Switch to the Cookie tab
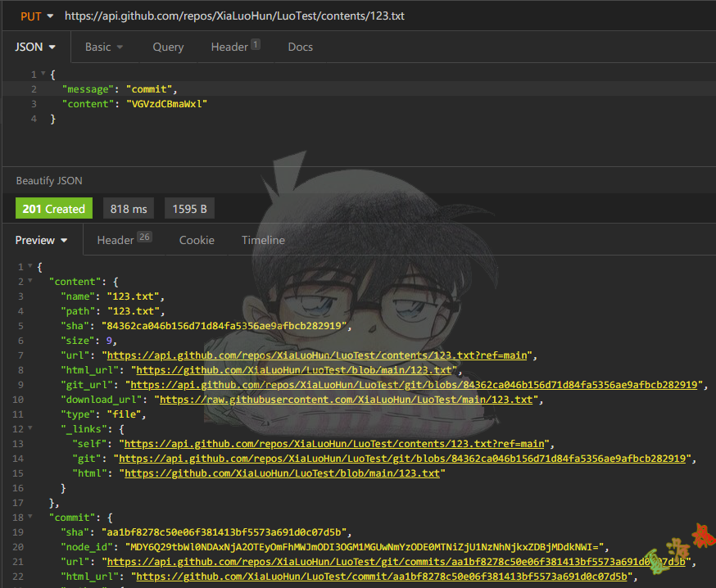This screenshot has width=716, height=588. (197, 240)
